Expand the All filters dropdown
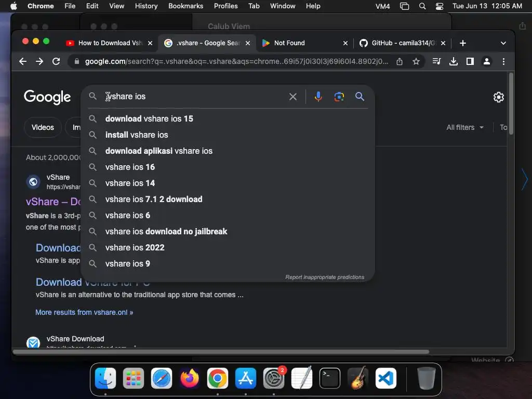 465,128
